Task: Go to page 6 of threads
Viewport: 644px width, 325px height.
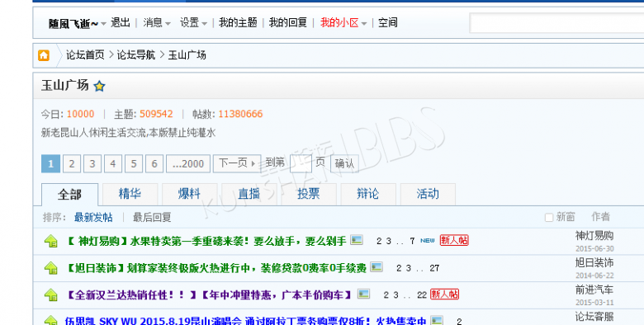Action: click(x=154, y=163)
